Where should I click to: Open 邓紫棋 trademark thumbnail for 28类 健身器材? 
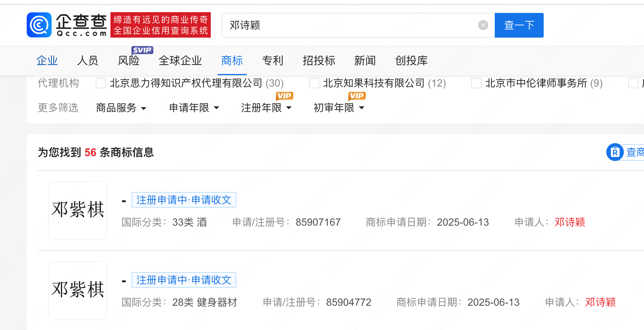(x=78, y=291)
